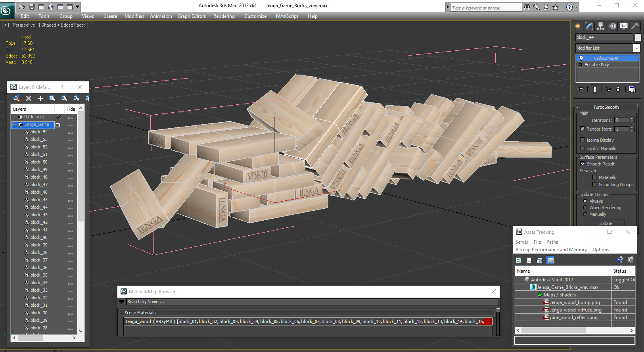This screenshot has width=644, height=352.
Task: Increase the Iterations spinner value
Action: tap(632, 119)
